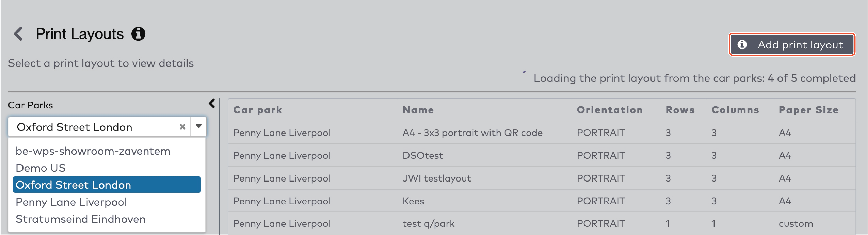This screenshot has width=868, height=235.
Task: Select be-wps-showroom-zaventem car park
Action: coord(93,151)
